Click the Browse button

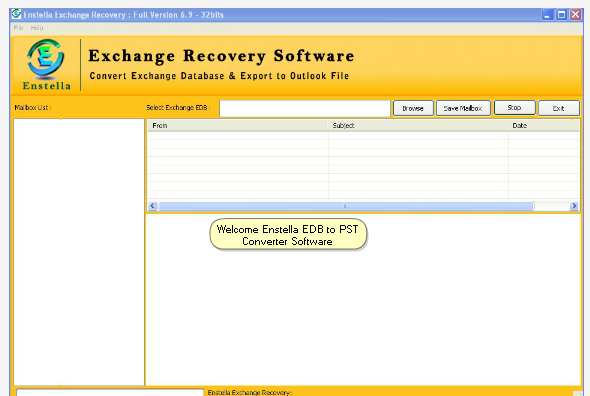(413, 108)
